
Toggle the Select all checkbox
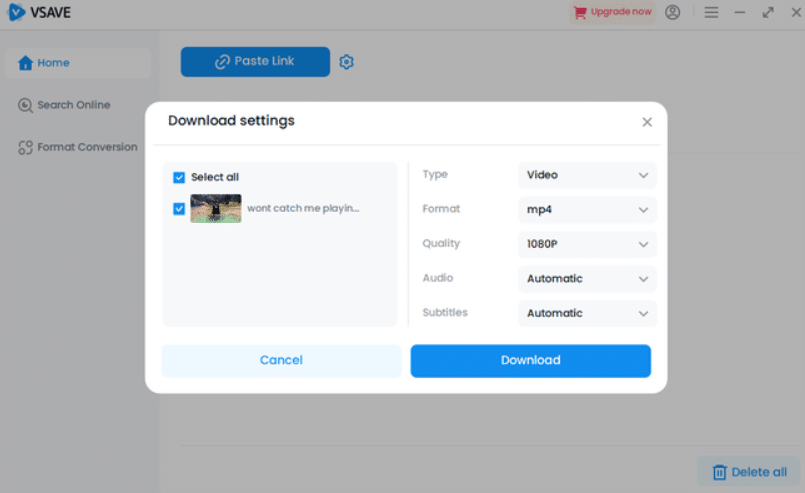(x=179, y=177)
